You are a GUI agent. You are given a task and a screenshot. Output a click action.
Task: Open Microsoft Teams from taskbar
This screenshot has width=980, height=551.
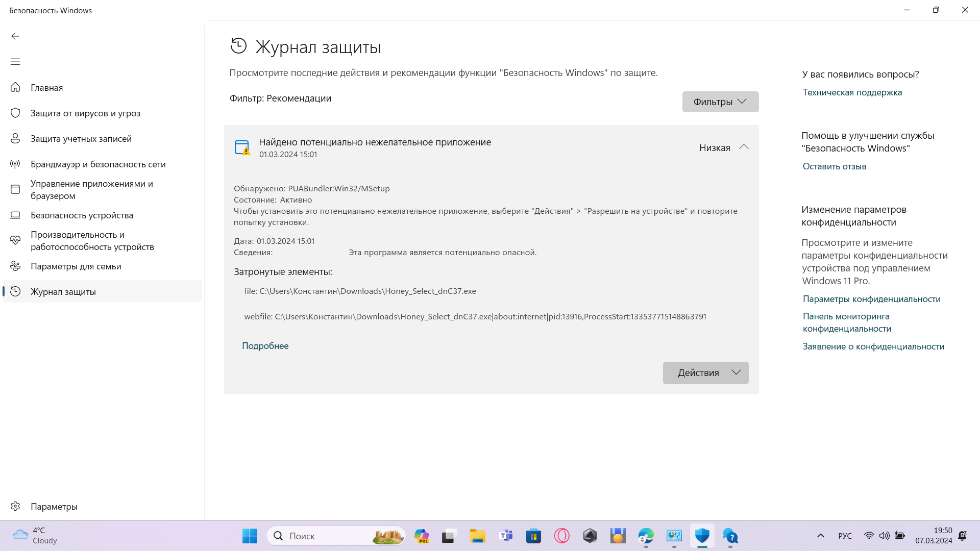click(x=506, y=536)
